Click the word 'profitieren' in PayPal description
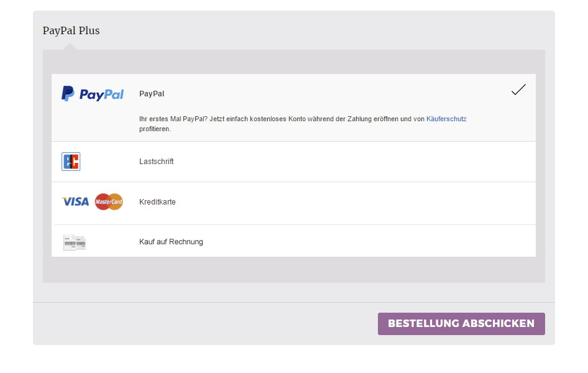The height and width of the screenshot is (373, 588). pos(155,129)
